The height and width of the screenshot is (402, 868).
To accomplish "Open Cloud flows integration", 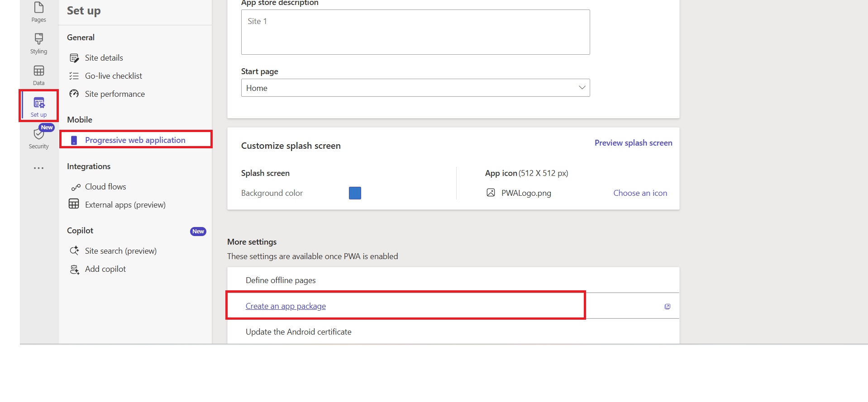I will click(x=105, y=187).
